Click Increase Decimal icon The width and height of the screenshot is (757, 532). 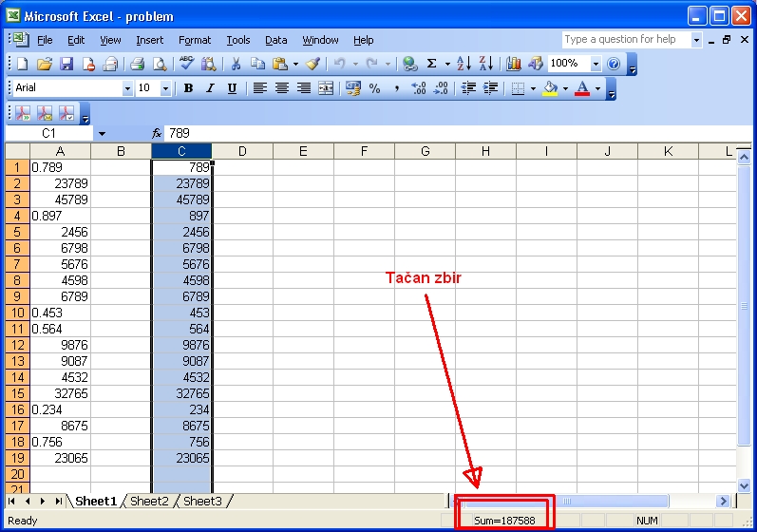click(x=419, y=88)
